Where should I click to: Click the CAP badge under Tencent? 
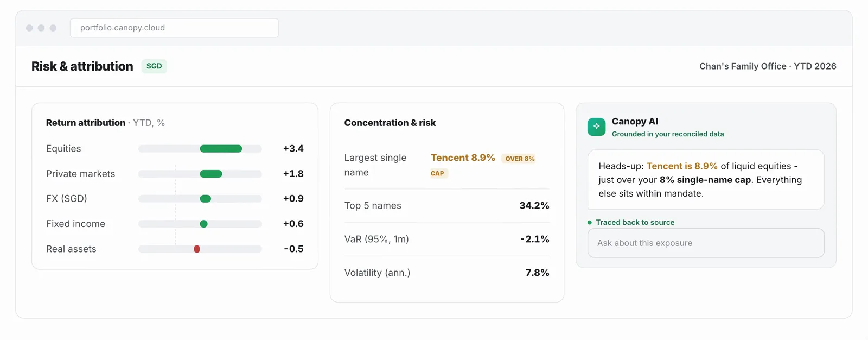[x=437, y=173]
